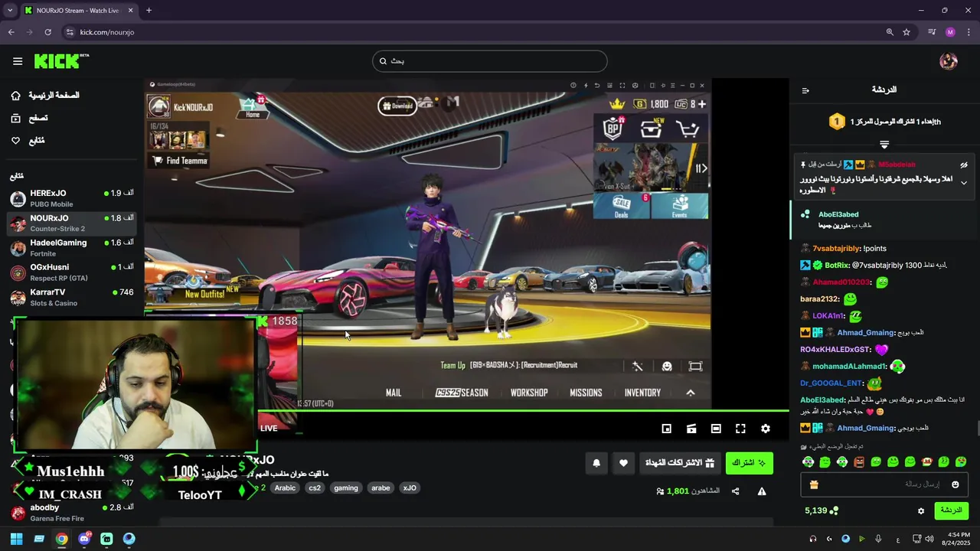Click the gift box icon in chat input
Image resolution: width=980 pixels, height=551 pixels.
tap(814, 484)
